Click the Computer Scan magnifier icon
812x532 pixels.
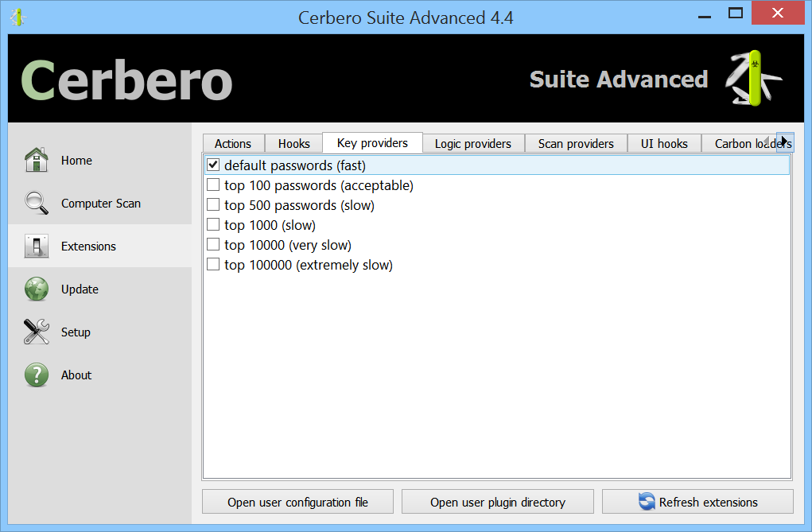coord(37,203)
